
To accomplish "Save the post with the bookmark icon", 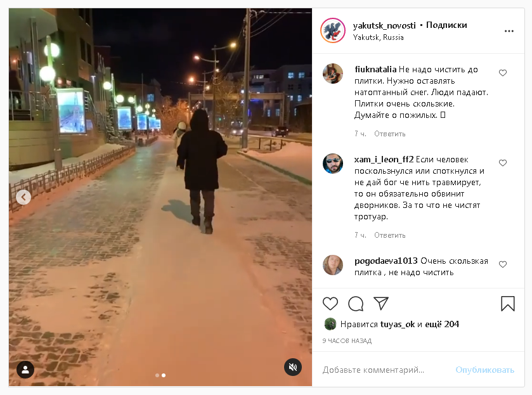I will pos(507,303).
